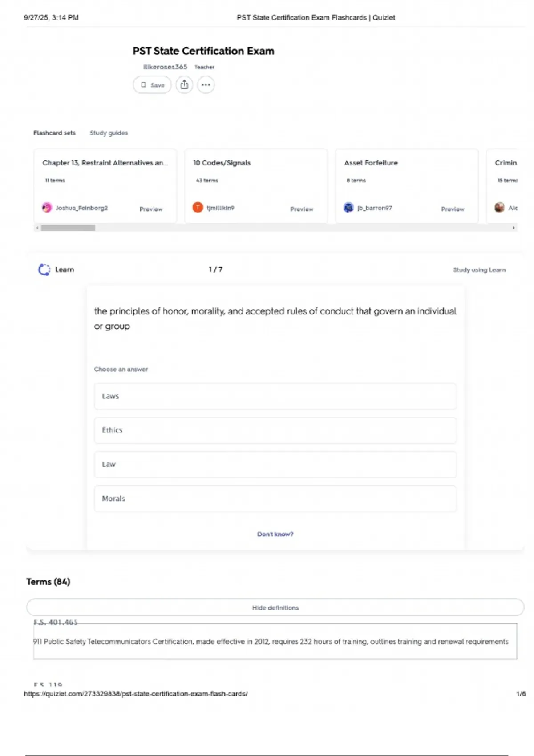
Task: Save this flashcard set
Action: (152, 84)
